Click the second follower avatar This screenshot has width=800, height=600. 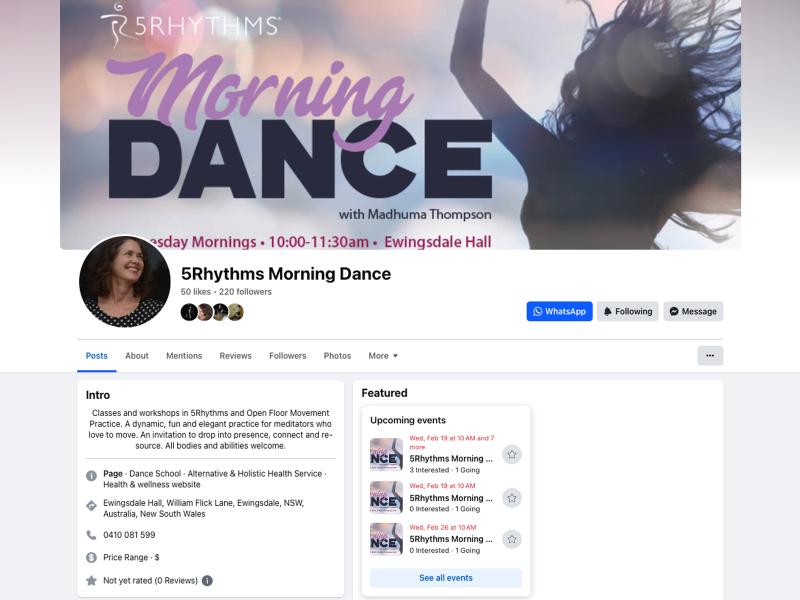tap(205, 312)
